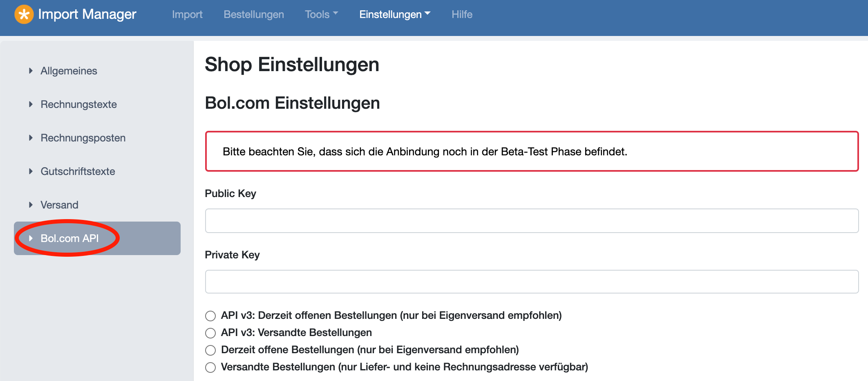Click the arrow beside Allgemeines

[x=31, y=71]
